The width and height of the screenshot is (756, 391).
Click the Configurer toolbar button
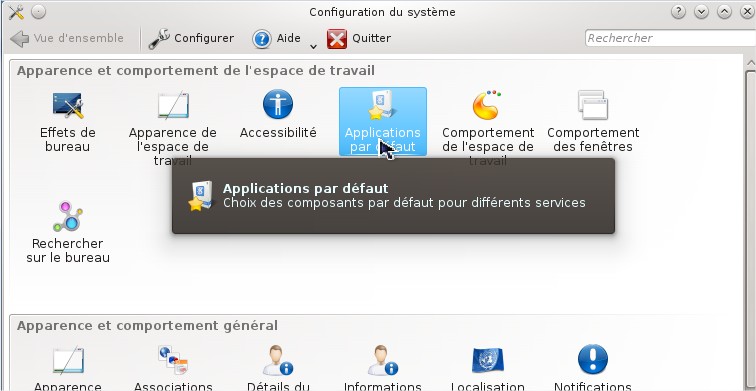(191, 39)
